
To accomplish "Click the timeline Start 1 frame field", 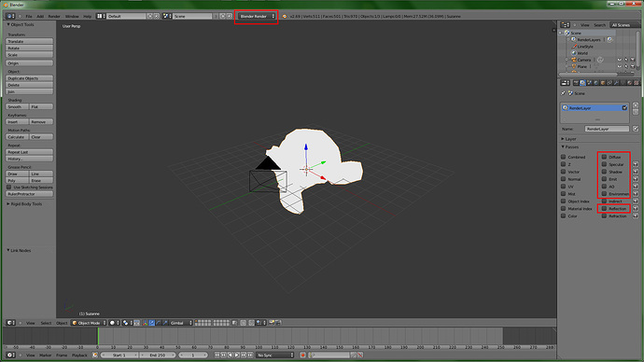I will [119, 355].
